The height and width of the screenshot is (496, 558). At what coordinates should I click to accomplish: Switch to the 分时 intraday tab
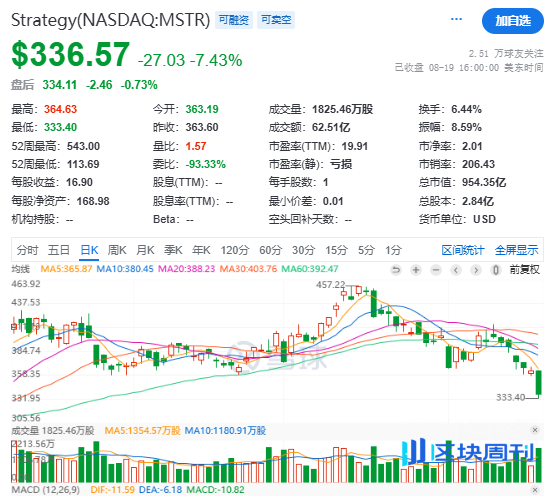[x=27, y=250]
